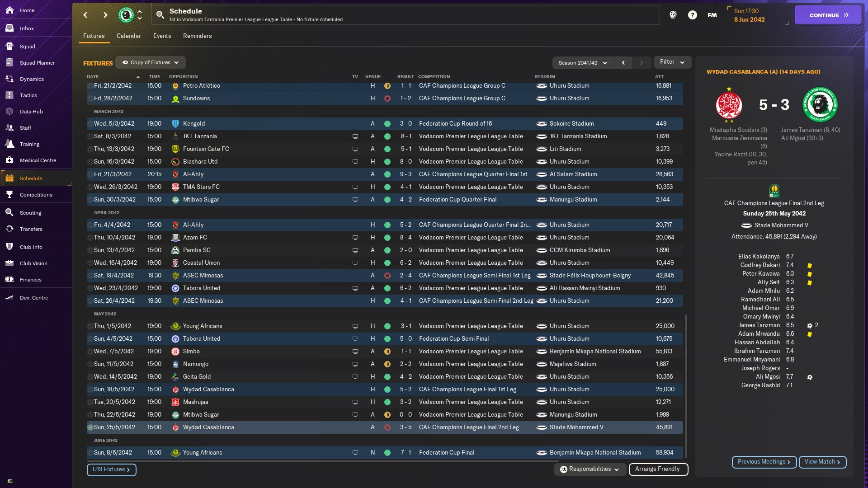Toggle the check mark on the Sundowns 28/2/2042 fixture
Image resolution: width=868 pixels, height=488 pixels.
(x=90, y=98)
